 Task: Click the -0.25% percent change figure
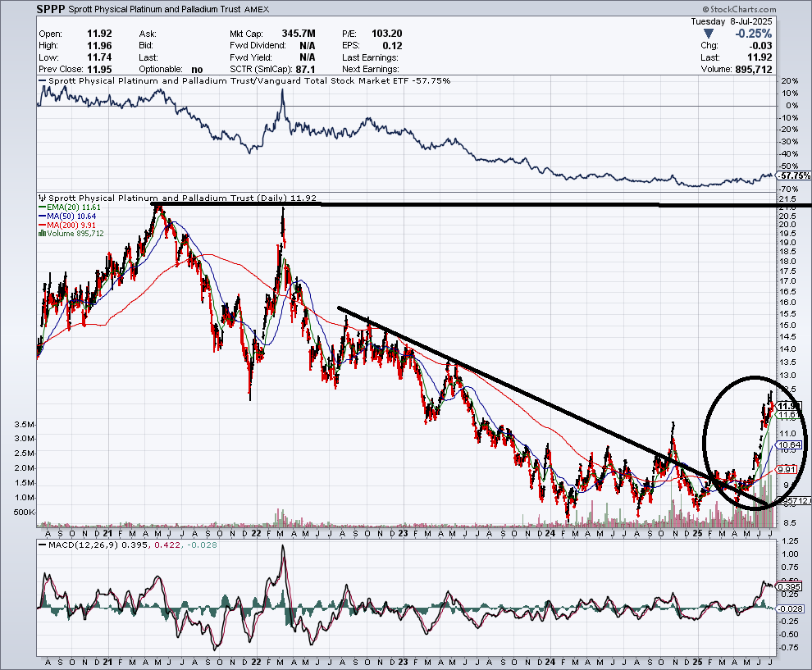coord(754,34)
